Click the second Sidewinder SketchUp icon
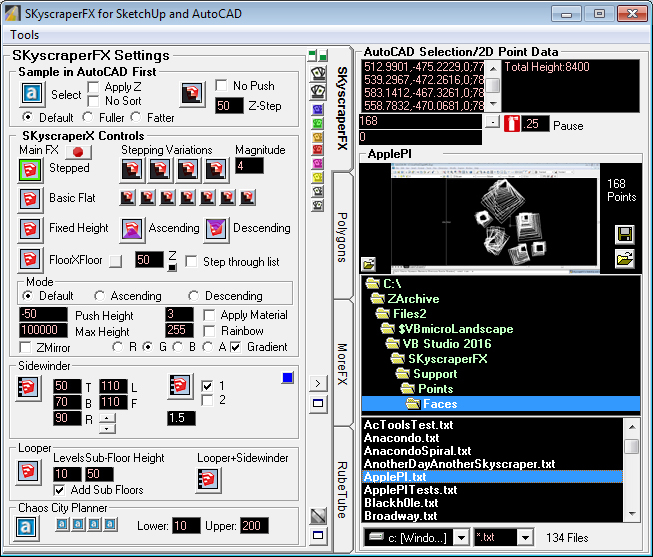The width and height of the screenshot is (653, 557). coord(179,386)
